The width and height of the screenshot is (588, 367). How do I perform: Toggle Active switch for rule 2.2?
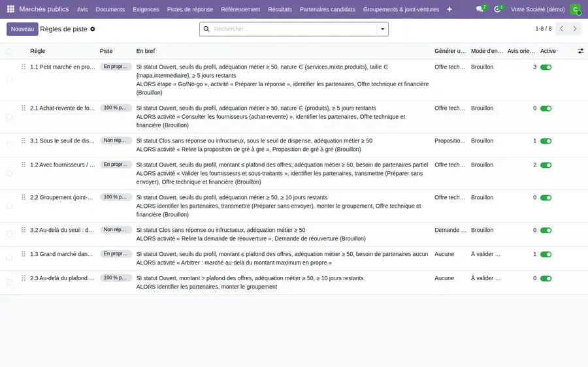point(546,198)
